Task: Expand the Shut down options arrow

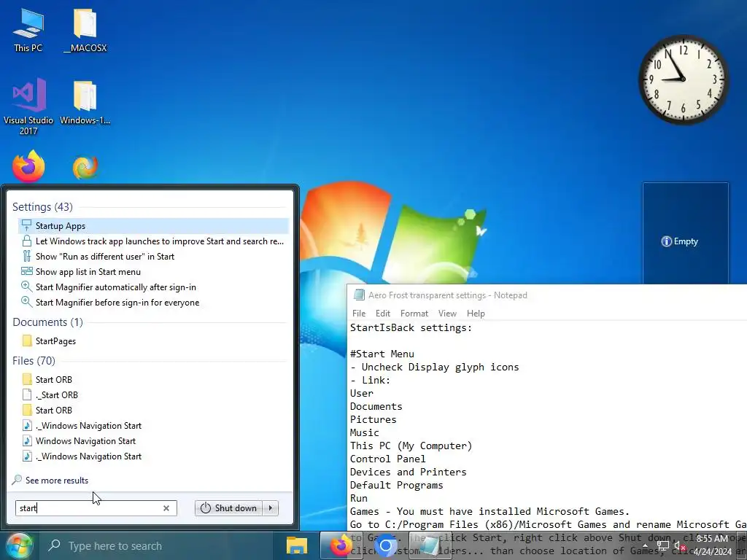Action: click(x=271, y=508)
